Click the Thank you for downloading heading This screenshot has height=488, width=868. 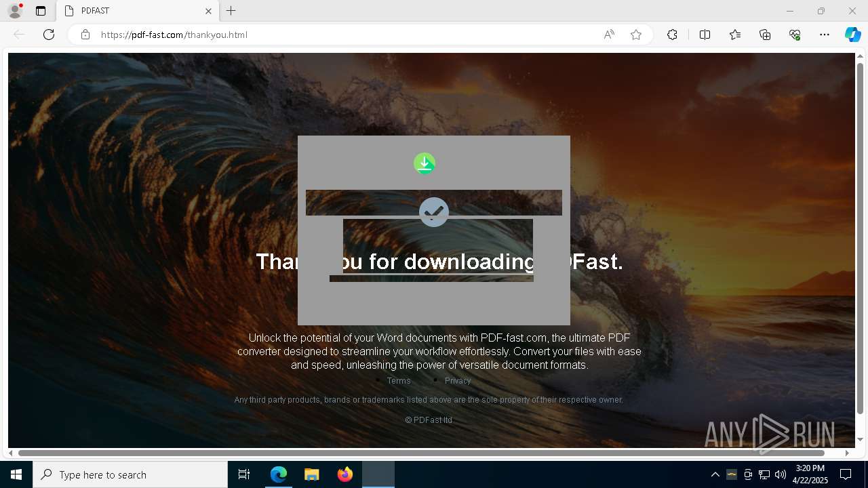tap(439, 262)
